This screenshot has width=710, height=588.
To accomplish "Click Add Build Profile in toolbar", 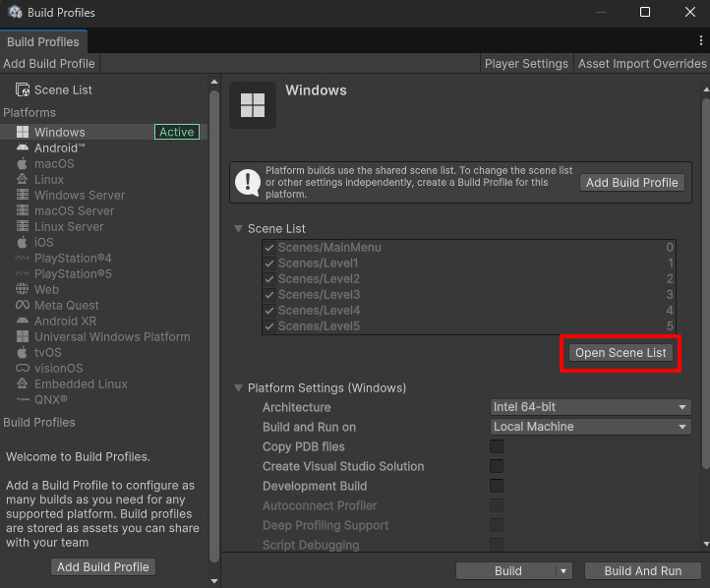I will click(x=49, y=63).
